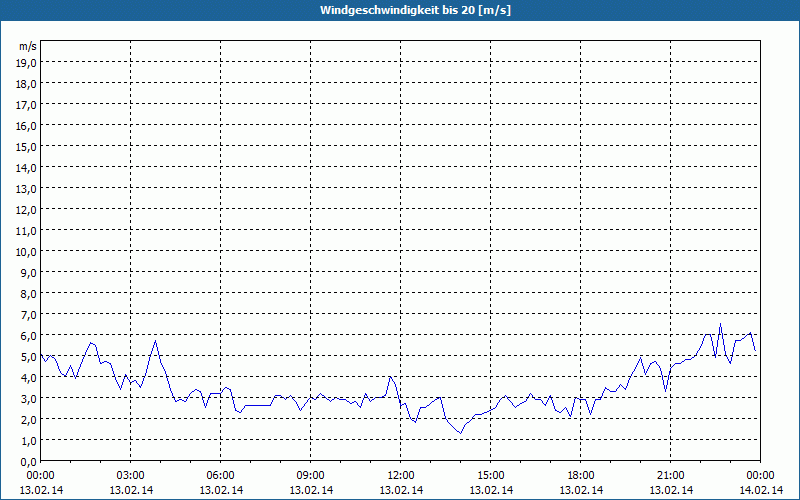This screenshot has width=800, height=500.
Task: Click the 00:00 time label above 14.02.14
Action: tap(760, 476)
